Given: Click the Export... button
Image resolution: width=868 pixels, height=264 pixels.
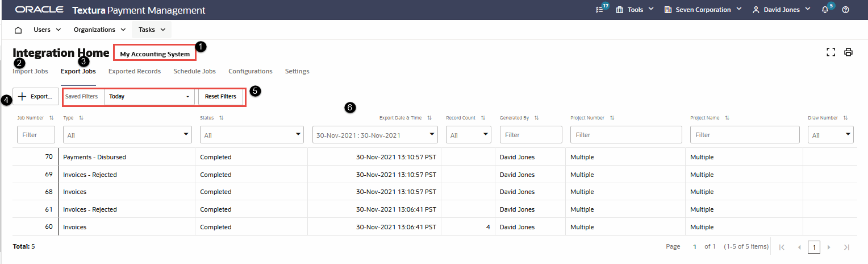Looking at the screenshot, I should pos(36,97).
